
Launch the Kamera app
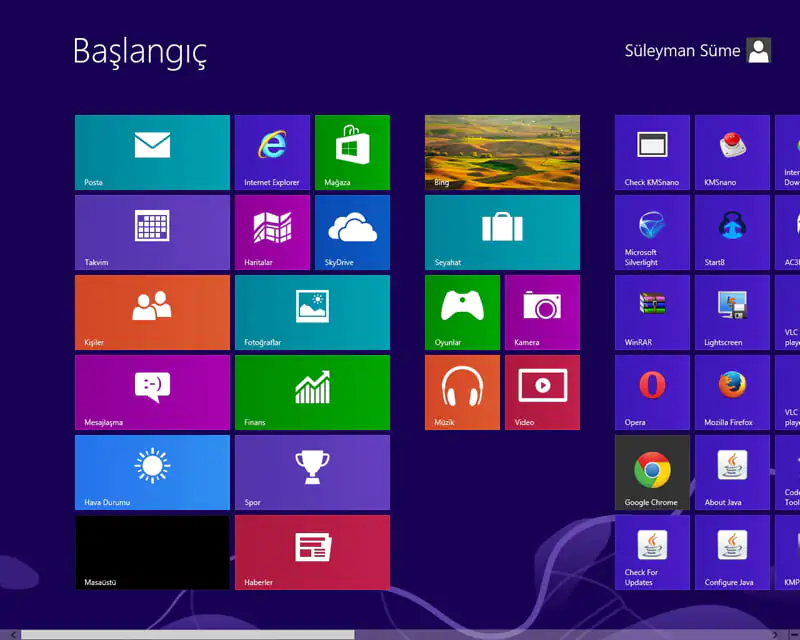tap(542, 312)
